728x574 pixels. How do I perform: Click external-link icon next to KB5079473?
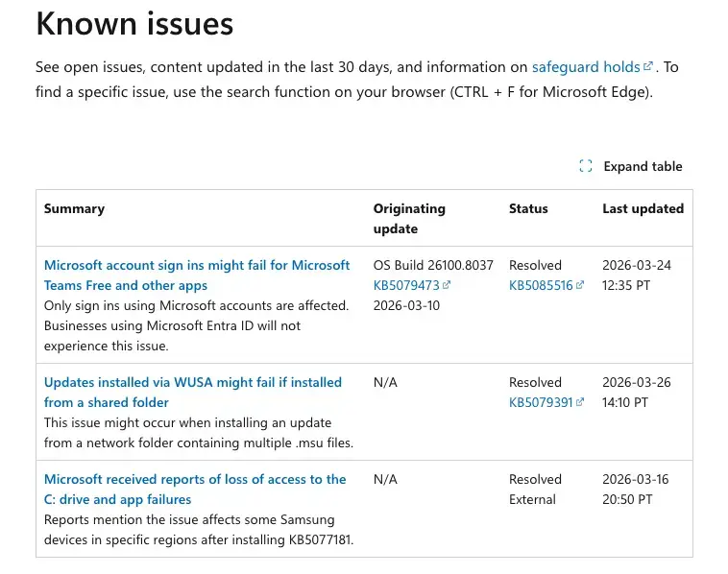tap(447, 286)
